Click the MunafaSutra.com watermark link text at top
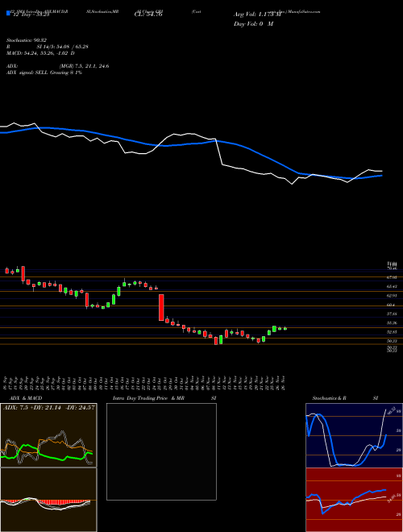 pyautogui.click(x=302, y=11)
